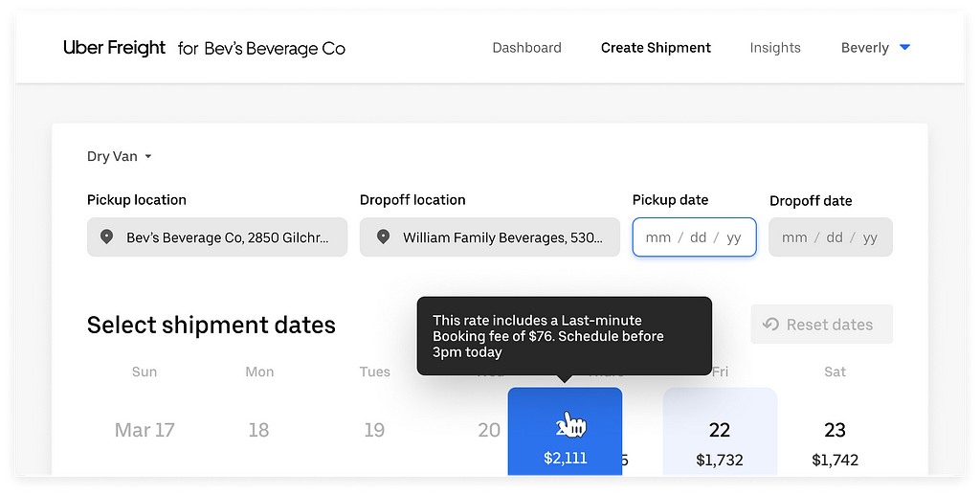Click the Reset dates undo arrow icon
This screenshot has width=980, height=495.
[770, 324]
